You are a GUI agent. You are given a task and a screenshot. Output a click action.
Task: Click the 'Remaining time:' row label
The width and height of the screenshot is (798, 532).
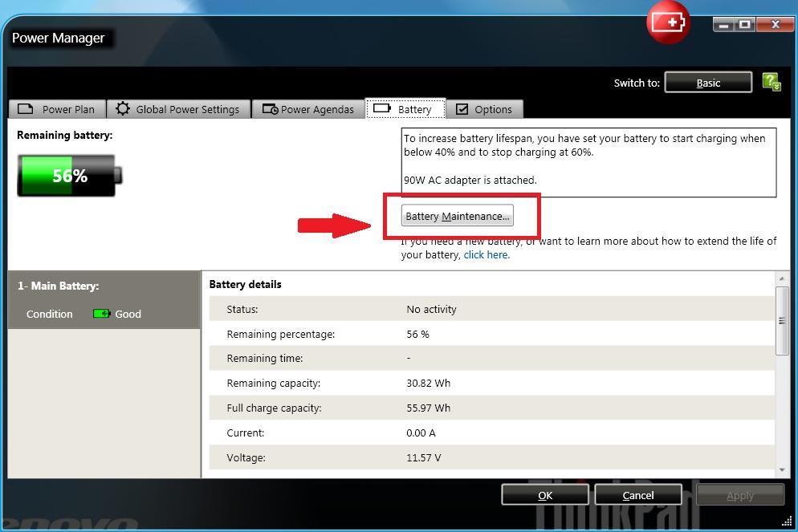point(265,358)
